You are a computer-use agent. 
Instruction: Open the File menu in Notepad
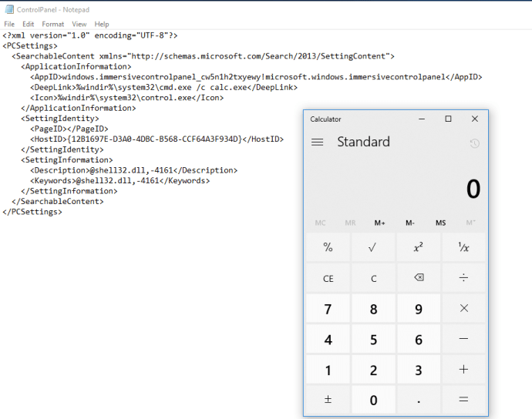coord(9,24)
